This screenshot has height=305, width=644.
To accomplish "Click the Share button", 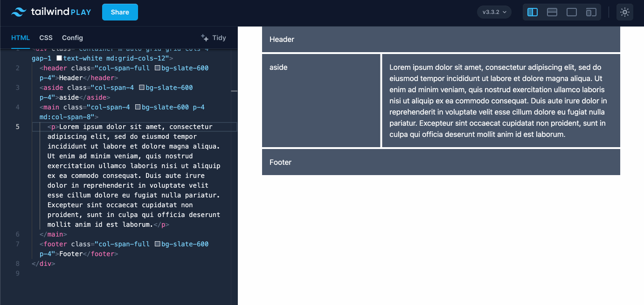I will [x=120, y=12].
